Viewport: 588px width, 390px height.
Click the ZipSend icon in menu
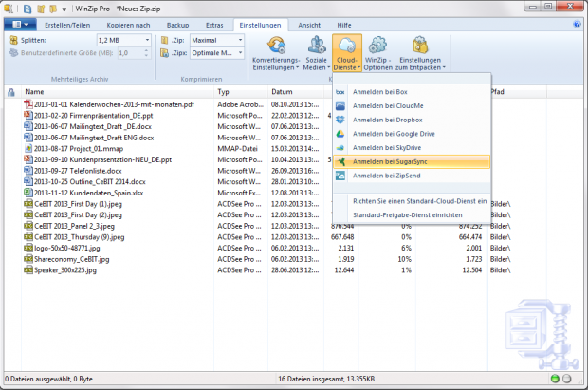[x=340, y=176]
